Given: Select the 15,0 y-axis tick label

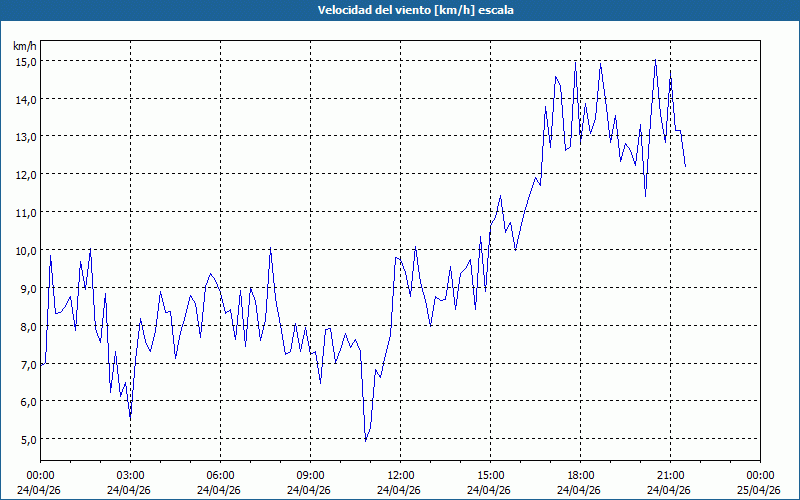Looking at the screenshot, I should pos(25,61).
